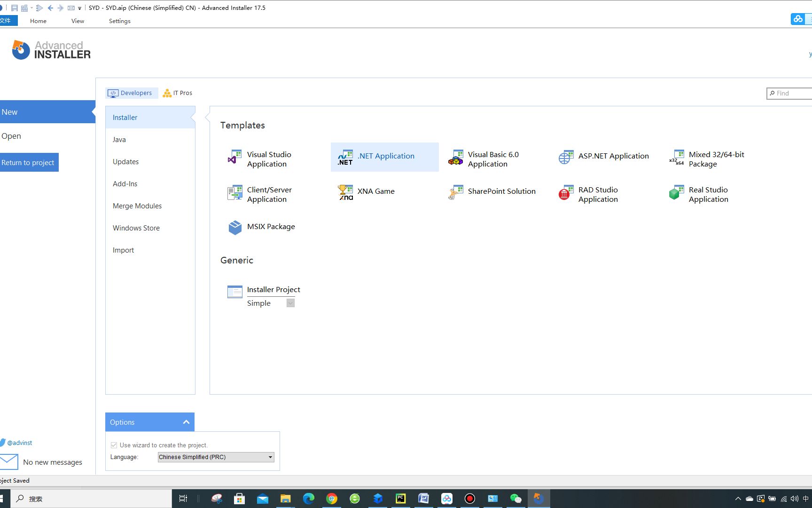
Task: Select the Installer category
Action: pyautogui.click(x=150, y=117)
